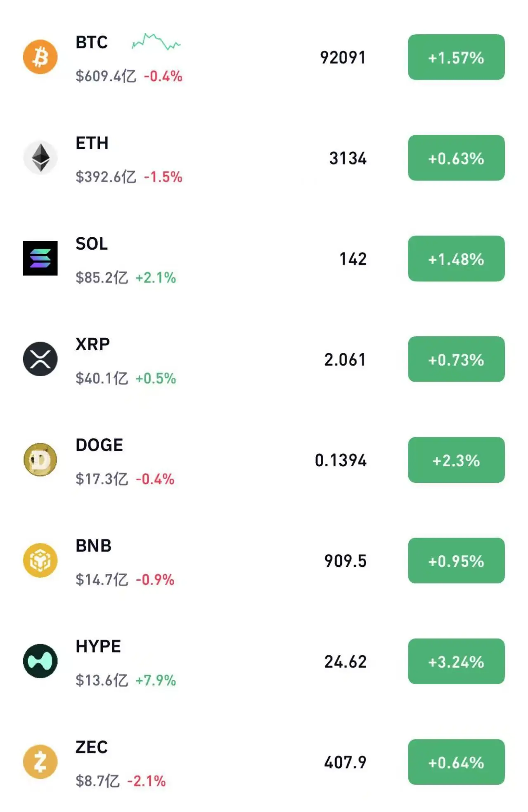
Task: Click the XRP +0.73% change button
Action: point(456,359)
